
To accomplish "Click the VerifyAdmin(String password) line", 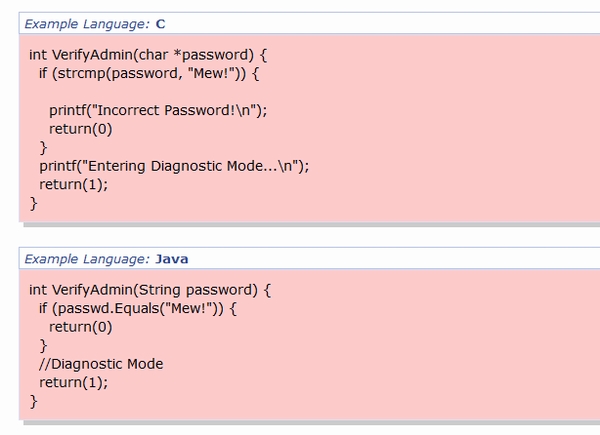I will coord(150,289).
